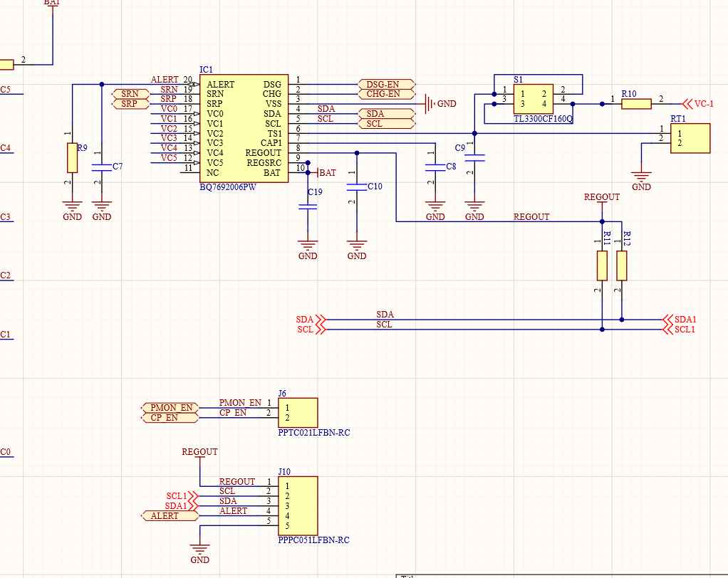Select the PPTC021LFBN-RC part number text
The image size is (728, 578).
tap(314, 432)
